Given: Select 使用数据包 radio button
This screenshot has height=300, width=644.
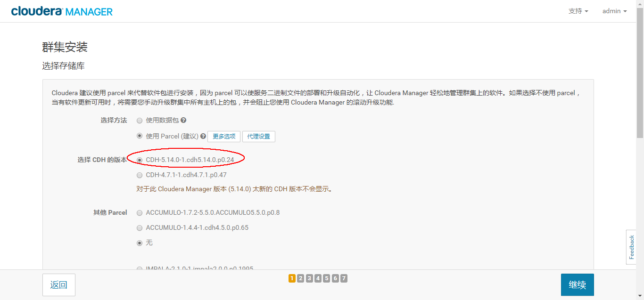Looking at the screenshot, I should 140,121.
